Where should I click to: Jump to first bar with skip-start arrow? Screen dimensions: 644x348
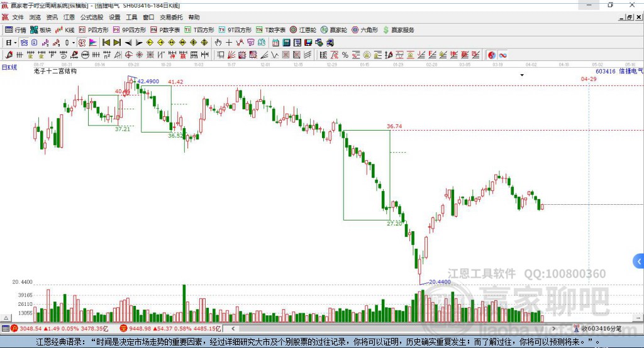(106, 42)
